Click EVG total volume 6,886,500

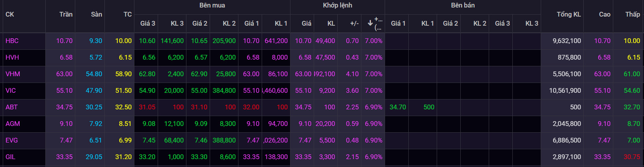pos(567,140)
